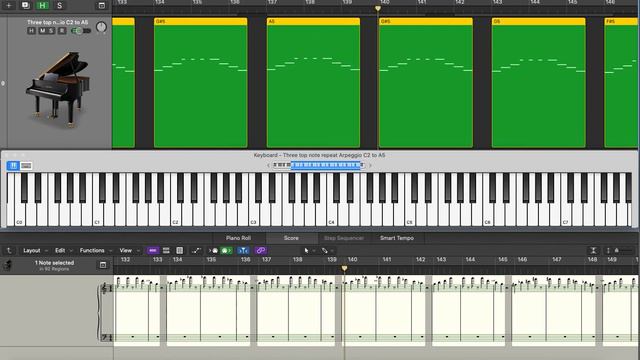
Task: Click the score editor back arrow icon
Action: coord(9,250)
